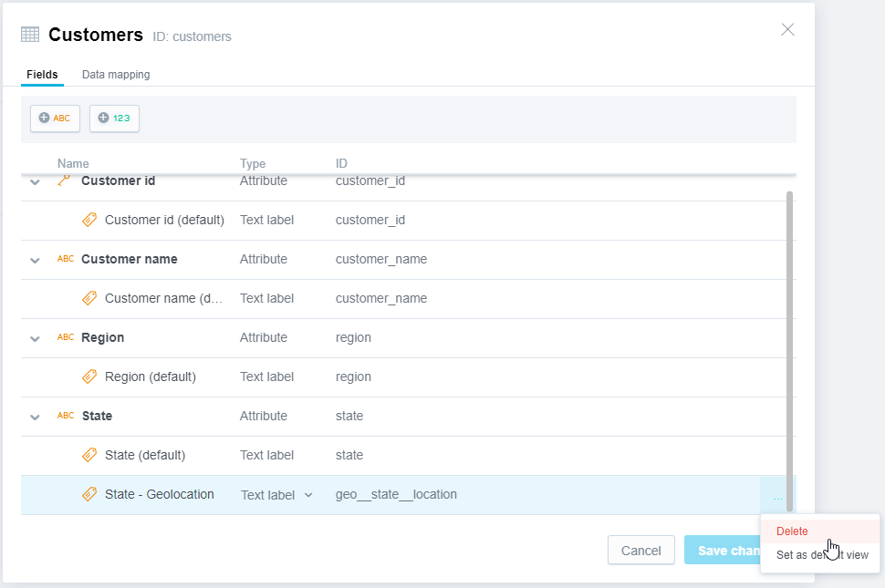Click the tag icon on Customer id (default)
The height and width of the screenshot is (588, 885).
[x=89, y=220]
